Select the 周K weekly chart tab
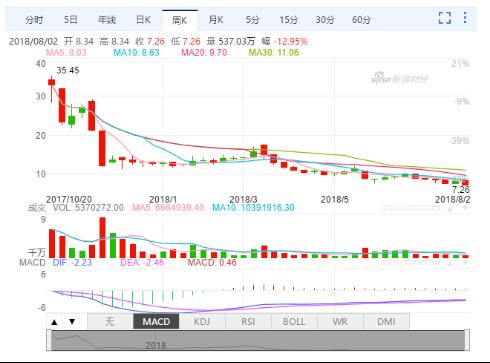This screenshot has width=490, height=363. point(180,21)
